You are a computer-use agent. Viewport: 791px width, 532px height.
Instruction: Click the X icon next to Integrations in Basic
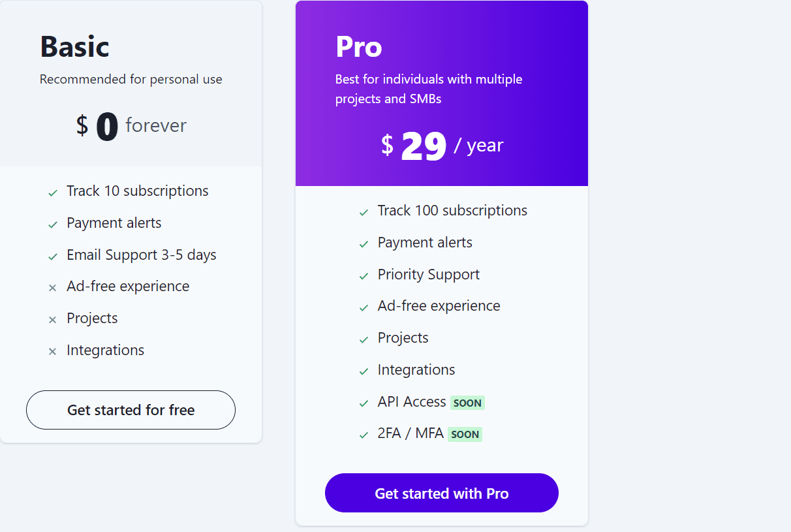pos(52,351)
